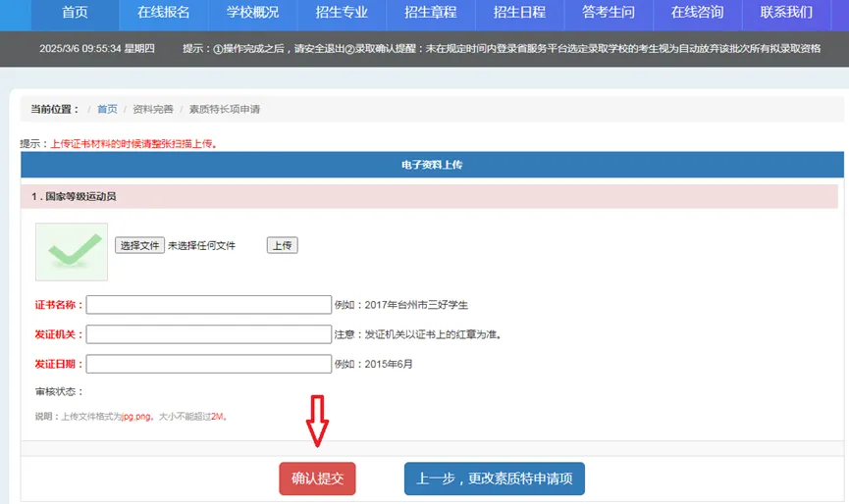Viewport: 849px width, 504px height.
Task: Select the 招生专业 menu item
Action: (x=342, y=13)
